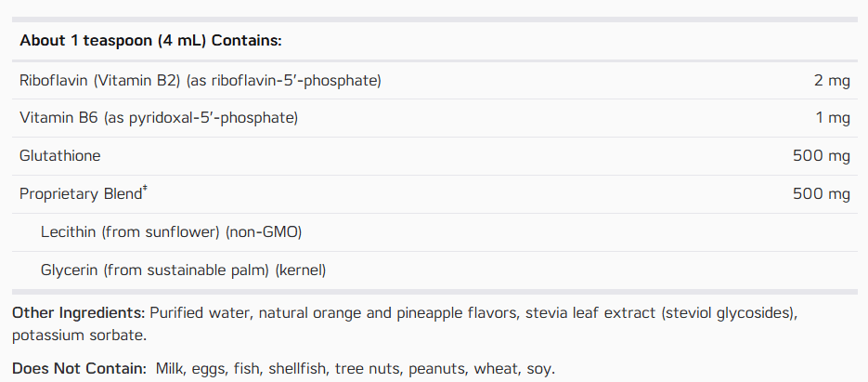Click the double dagger footnote symbol
This screenshot has width=868, height=382.
tap(145, 191)
